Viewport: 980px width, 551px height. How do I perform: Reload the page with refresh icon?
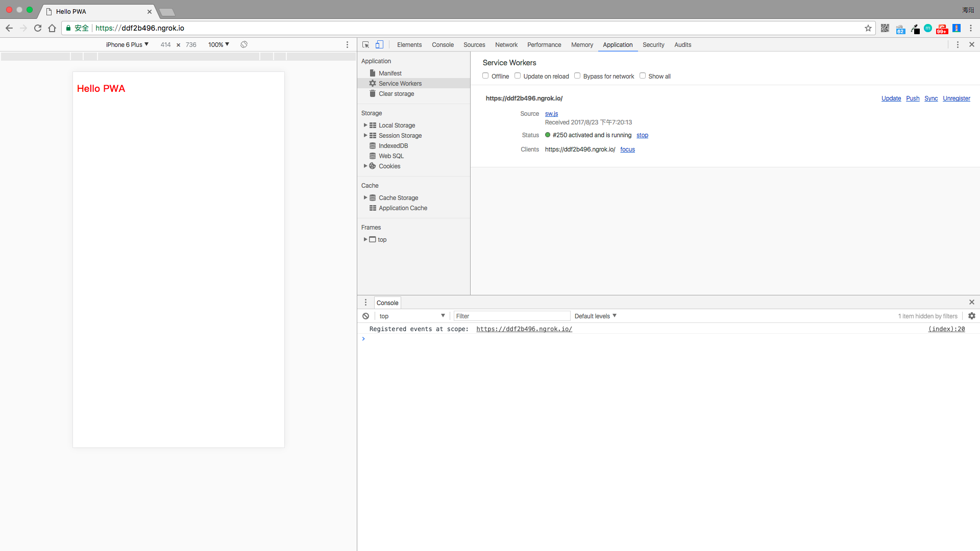click(38, 28)
